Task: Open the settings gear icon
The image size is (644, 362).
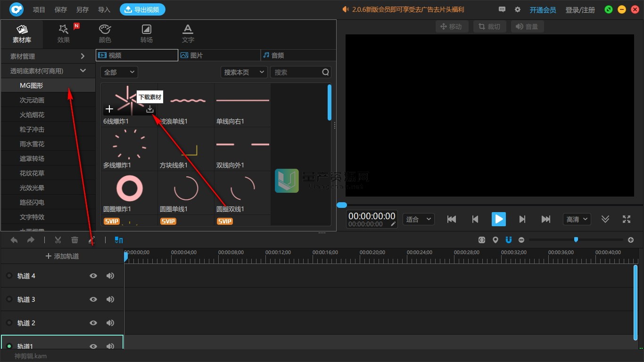Action: (x=518, y=9)
